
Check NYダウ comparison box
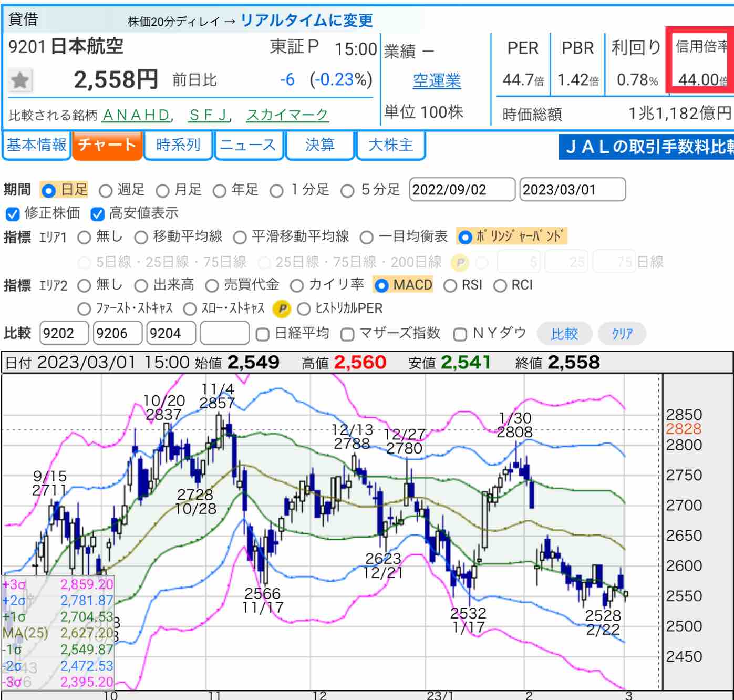(x=460, y=334)
